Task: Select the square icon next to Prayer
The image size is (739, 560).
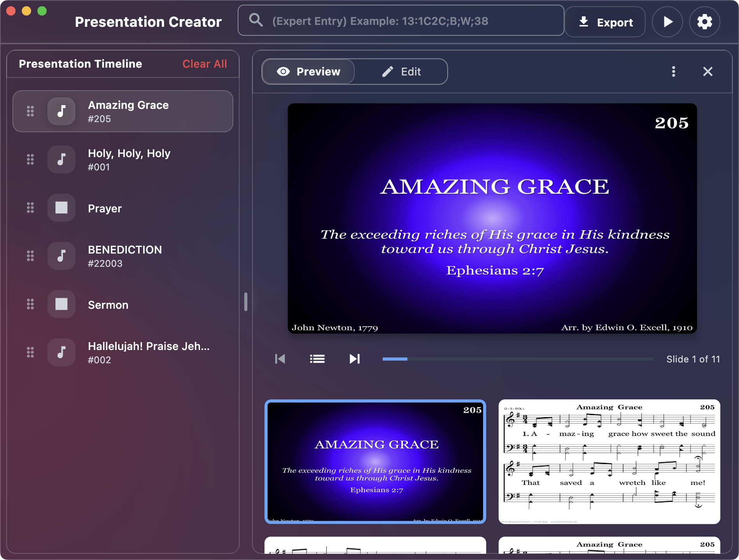Action: pyautogui.click(x=61, y=208)
